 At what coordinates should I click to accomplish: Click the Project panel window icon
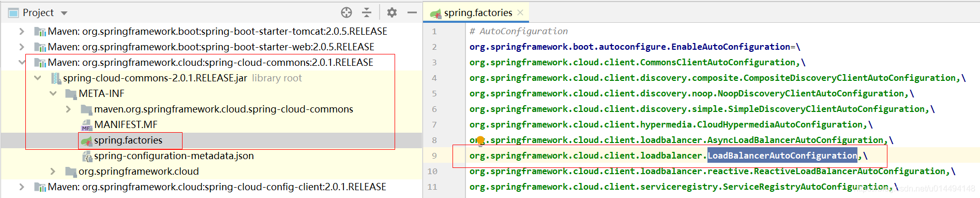(x=14, y=13)
